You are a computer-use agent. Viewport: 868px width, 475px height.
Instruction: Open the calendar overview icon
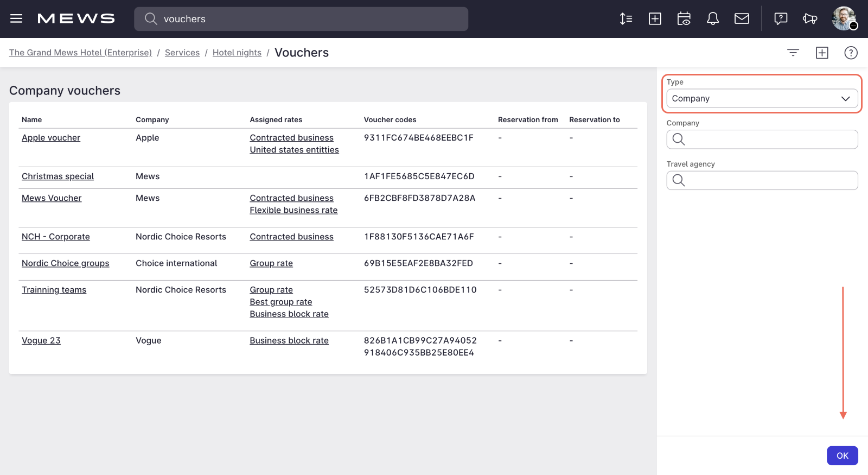tap(684, 19)
